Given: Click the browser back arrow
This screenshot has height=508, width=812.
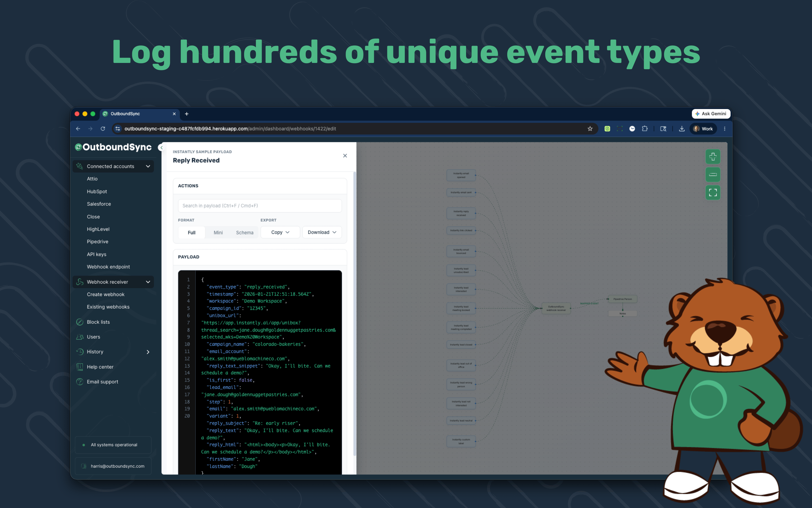Looking at the screenshot, I should coord(78,129).
